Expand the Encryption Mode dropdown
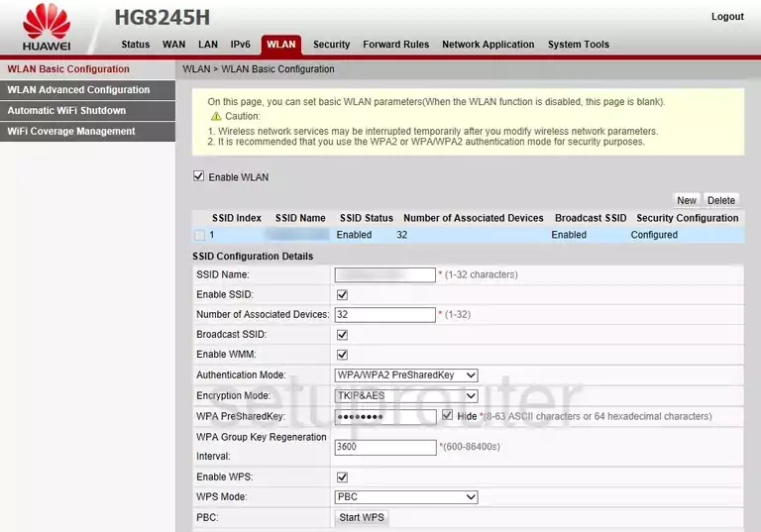This screenshot has width=761, height=532. [406, 396]
